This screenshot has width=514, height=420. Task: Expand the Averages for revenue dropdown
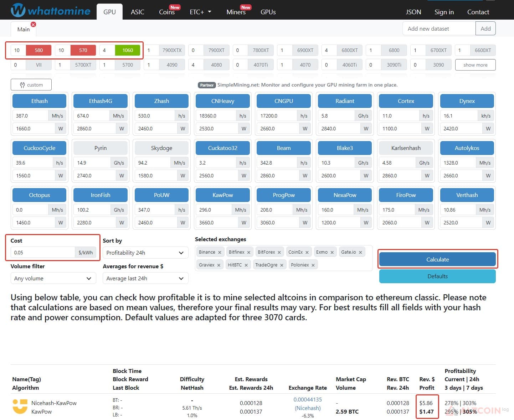(x=145, y=279)
